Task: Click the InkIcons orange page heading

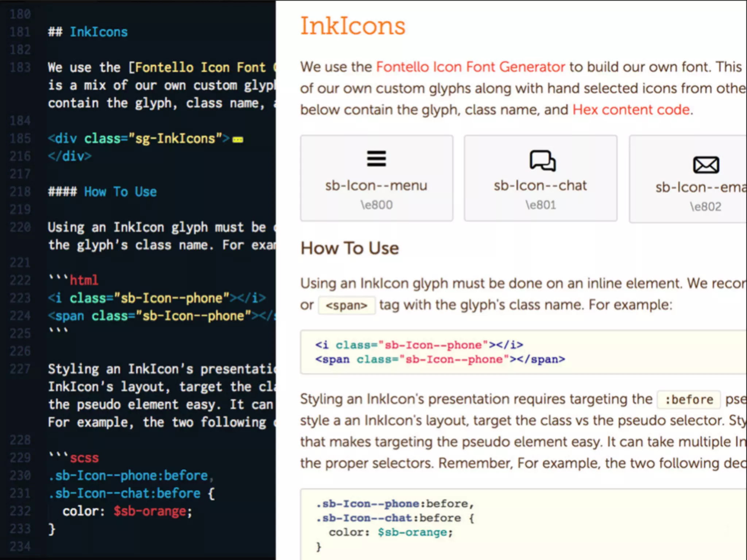Action: pyautogui.click(x=352, y=26)
